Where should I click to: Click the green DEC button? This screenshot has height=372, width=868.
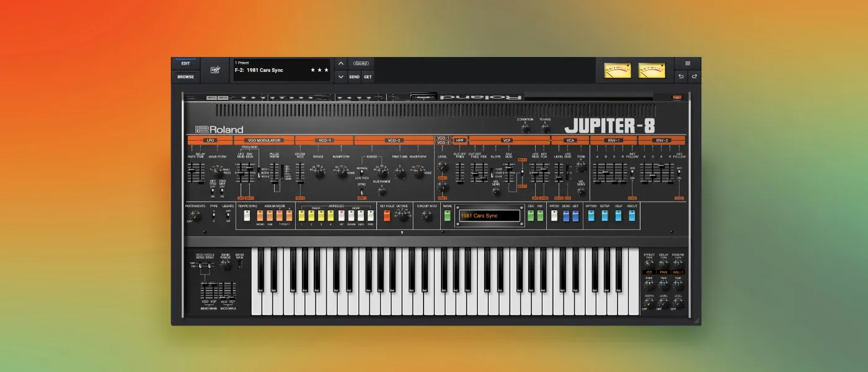(531, 215)
